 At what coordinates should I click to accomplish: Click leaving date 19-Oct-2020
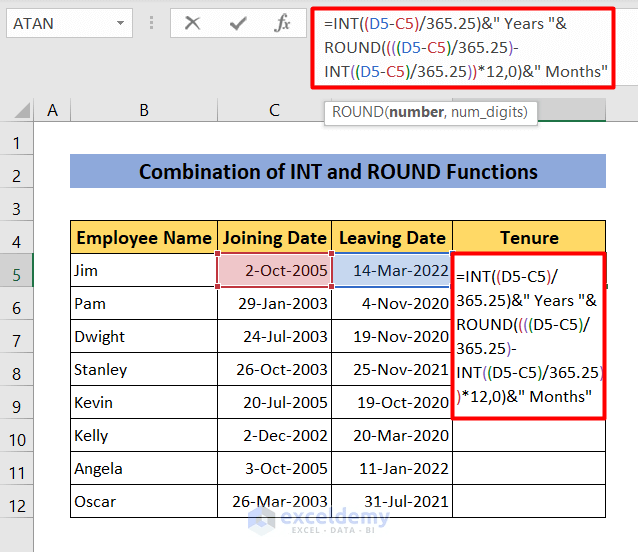(x=392, y=402)
